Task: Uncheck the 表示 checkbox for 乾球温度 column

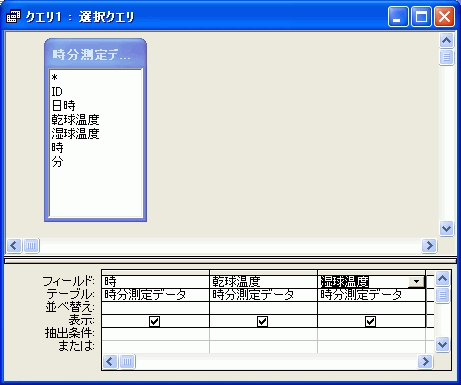Action: pos(262,321)
